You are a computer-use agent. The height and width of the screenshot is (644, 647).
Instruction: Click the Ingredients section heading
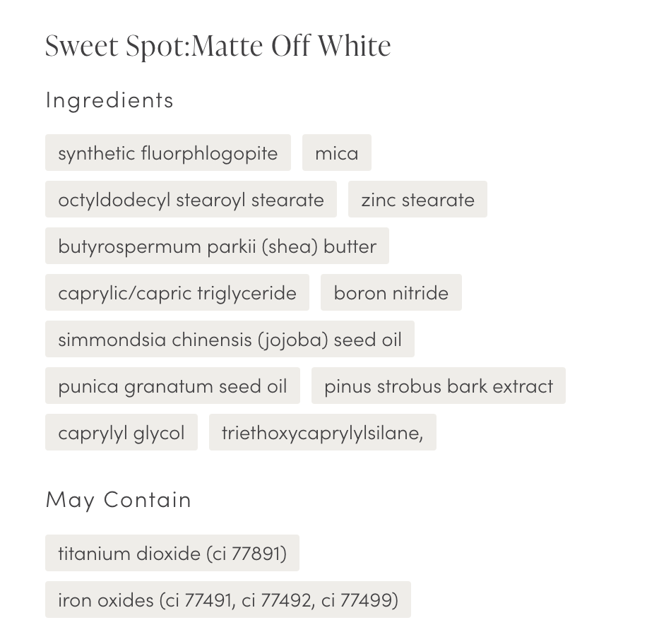coord(109,100)
